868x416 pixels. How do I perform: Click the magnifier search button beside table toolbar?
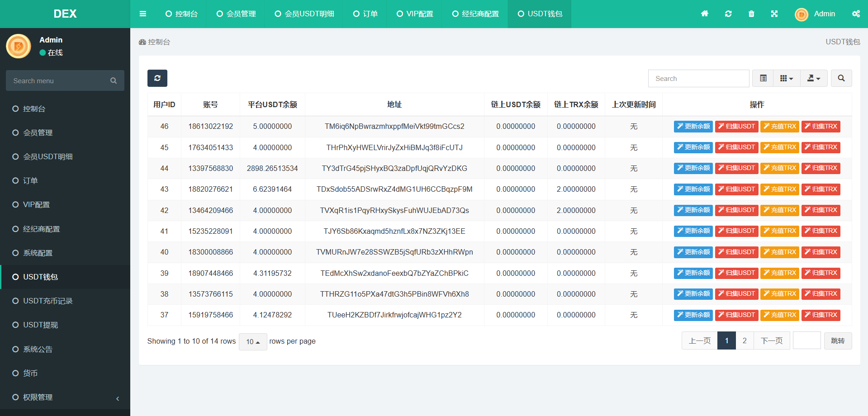pos(841,78)
